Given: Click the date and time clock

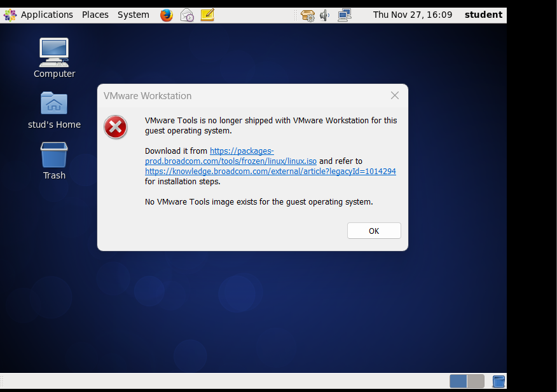Looking at the screenshot, I should pos(413,15).
